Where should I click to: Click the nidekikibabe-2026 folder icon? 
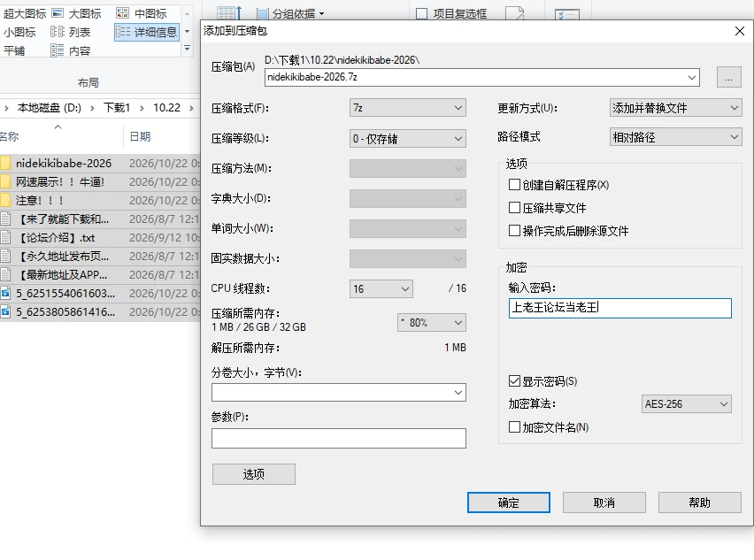6,163
